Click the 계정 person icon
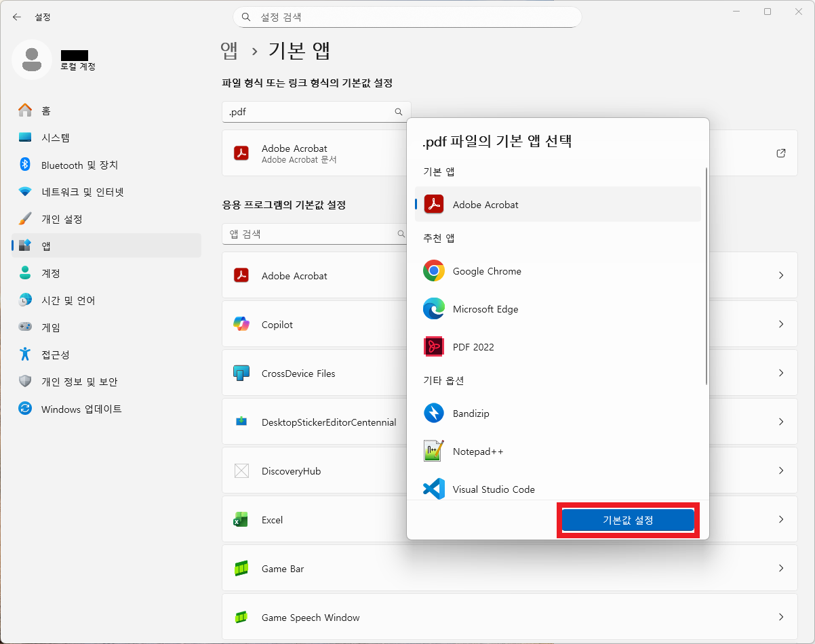Viewport: 815px width, 644px height. pyautogui.click(x=25, y=273)
